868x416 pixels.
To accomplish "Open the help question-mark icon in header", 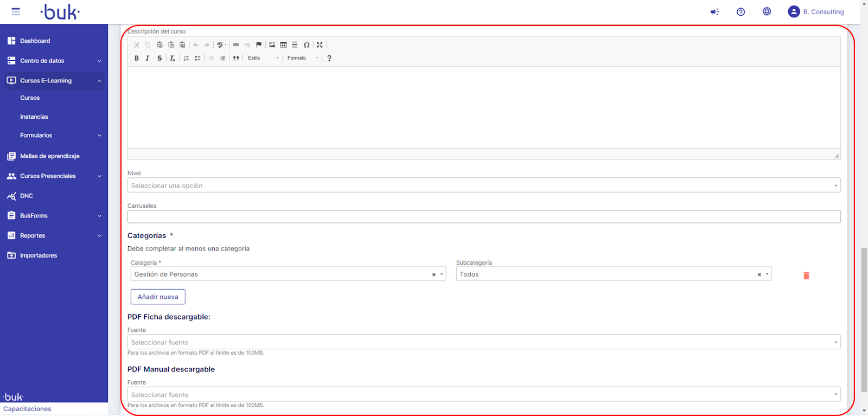I will tap(741, 11).
